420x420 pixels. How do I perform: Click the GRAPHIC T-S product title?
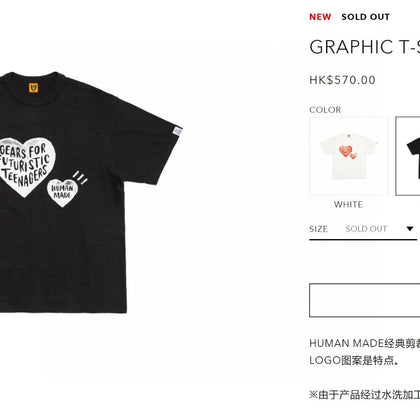(365, 47)
